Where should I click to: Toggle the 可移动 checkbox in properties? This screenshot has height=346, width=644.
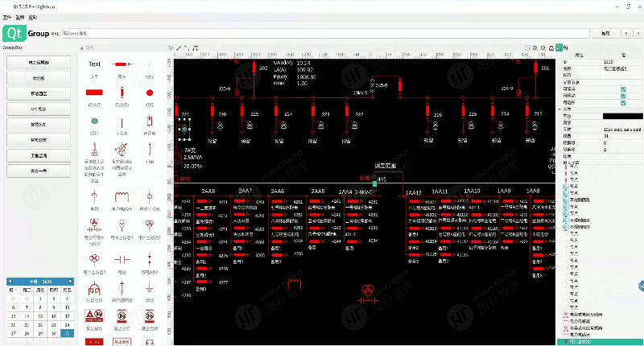[x=623, y=96]
